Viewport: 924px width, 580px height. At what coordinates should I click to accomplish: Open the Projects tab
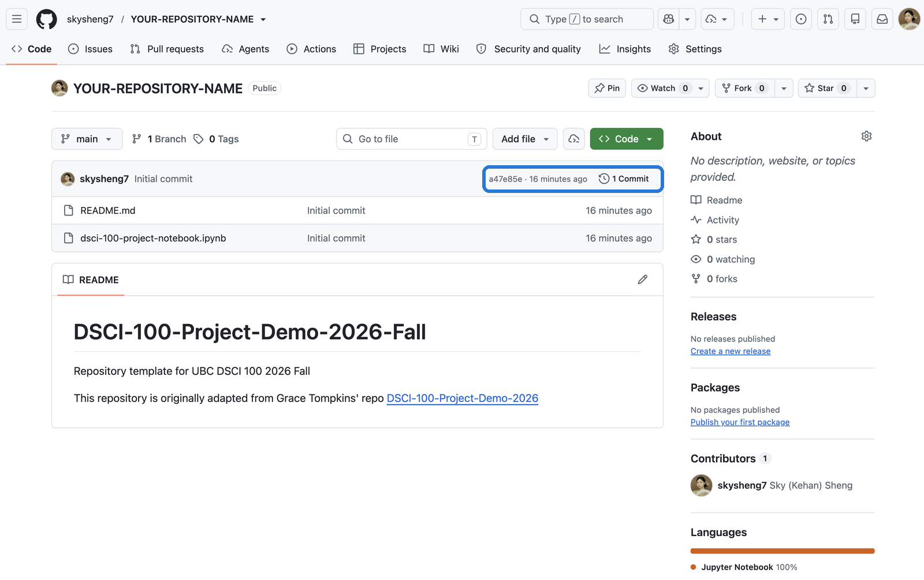click(x=380, y=49)
